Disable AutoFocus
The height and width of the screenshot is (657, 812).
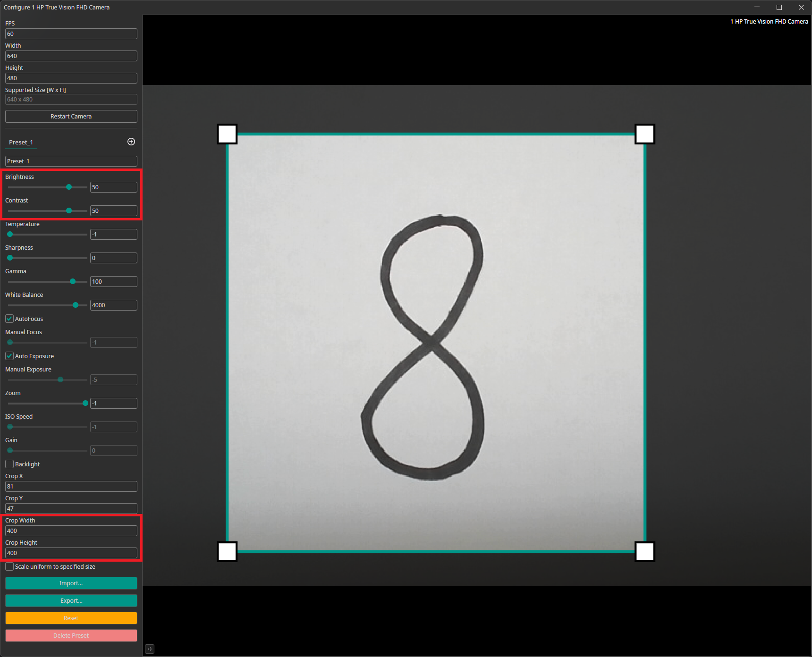9,319
